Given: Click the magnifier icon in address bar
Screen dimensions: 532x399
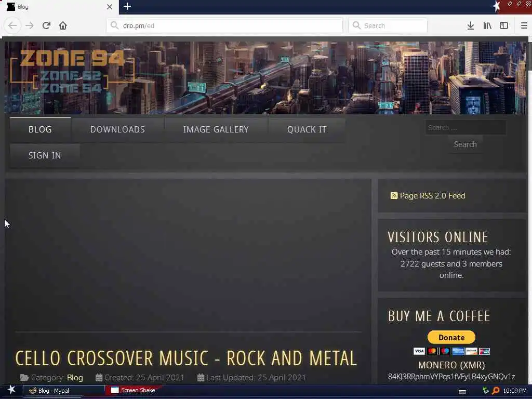Looking at the screenshot, I should click(114, 25).
